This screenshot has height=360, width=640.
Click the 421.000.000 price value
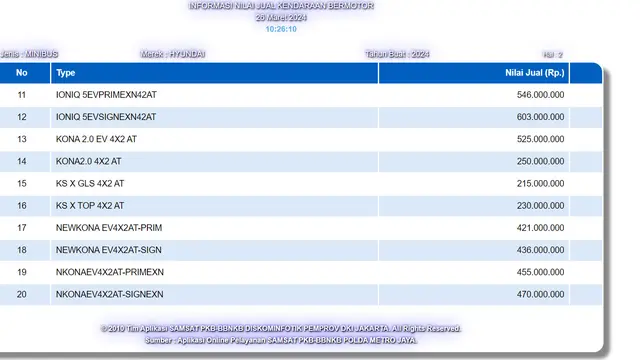540,228
